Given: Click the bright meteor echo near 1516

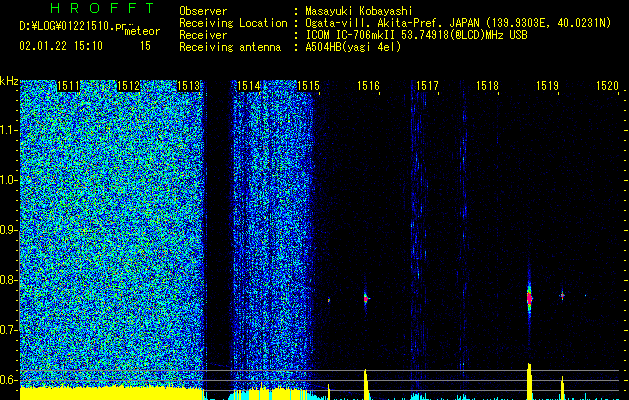Looking at the screenshot, I should 366,299.
